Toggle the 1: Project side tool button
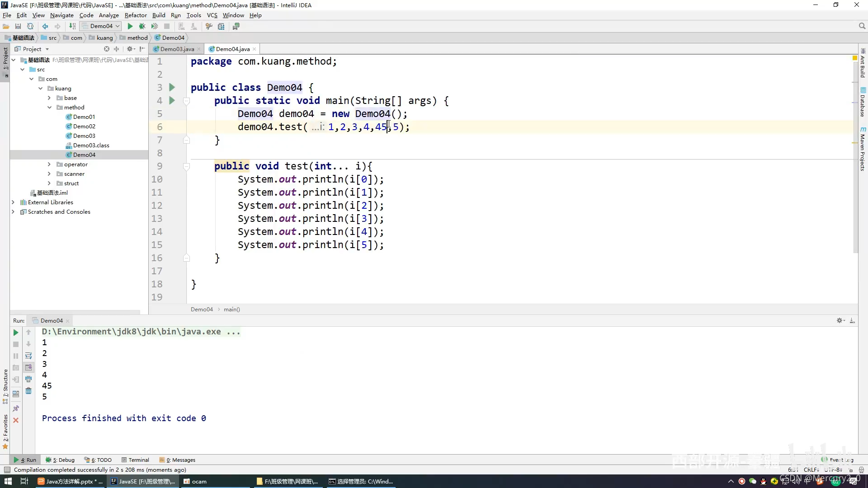This screenshot has height=488, width=868. tap(5, 61)
